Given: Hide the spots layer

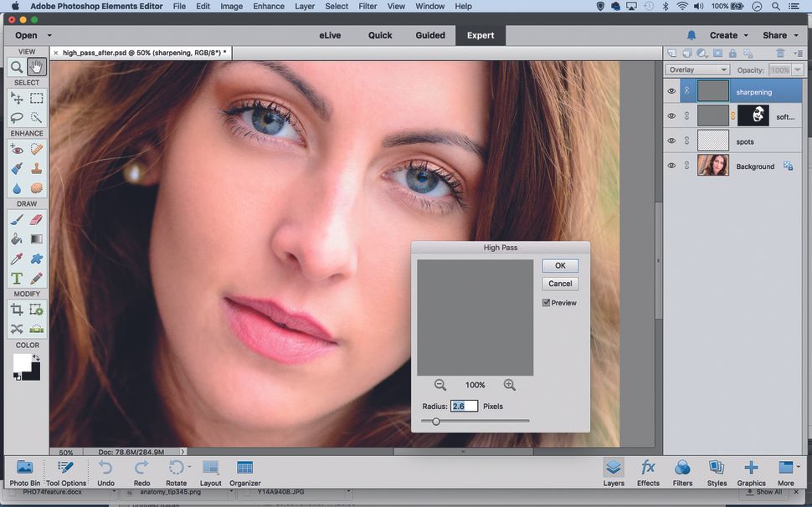Looking at the screenshot, I should (x=671, y=141).
